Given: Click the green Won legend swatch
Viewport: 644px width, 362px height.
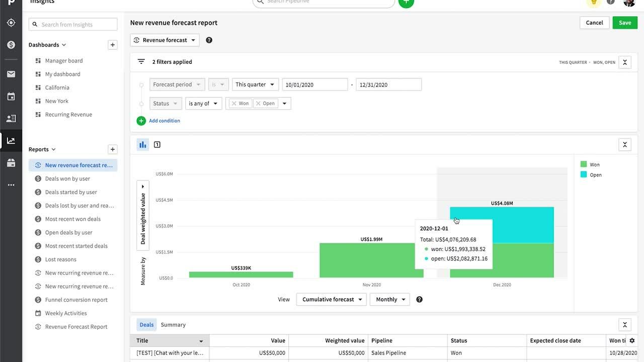Looking at the screenshot, I should click(x=584, y=164).
